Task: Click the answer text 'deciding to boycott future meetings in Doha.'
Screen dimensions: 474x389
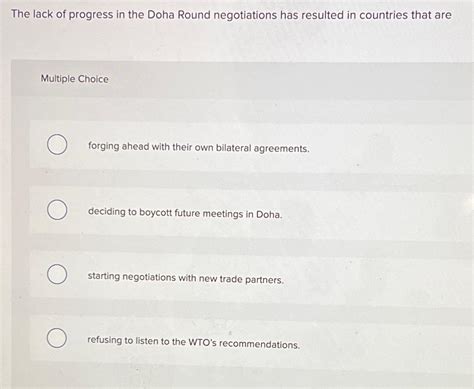Action: [x=185, y=213]
